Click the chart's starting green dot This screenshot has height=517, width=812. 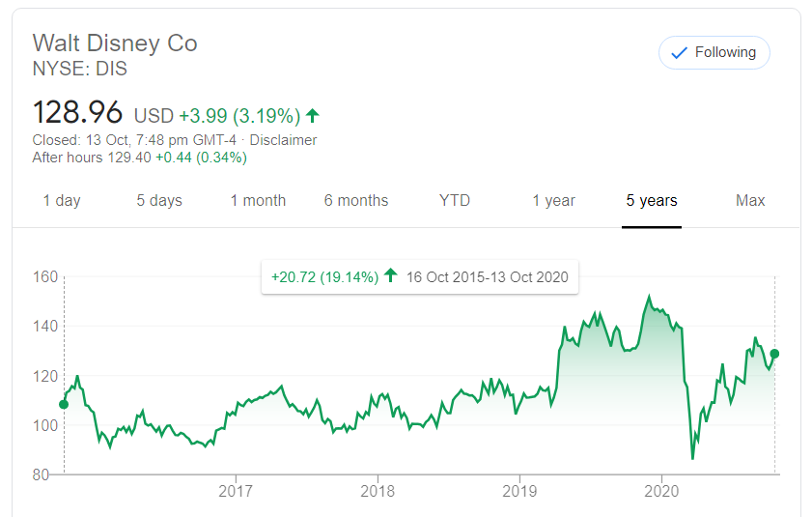[65, 404]
